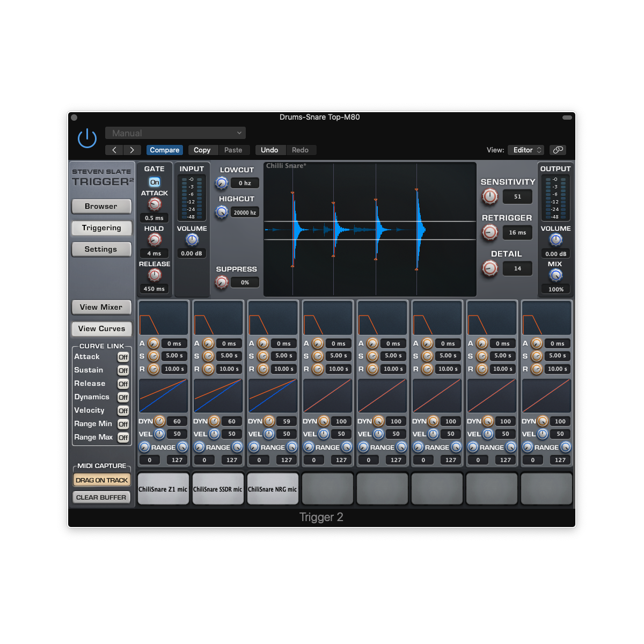The height and width of the screenshot is (644, 644).
Task: Click the retrigger value field 16 ms
Action: coord(517,232)
